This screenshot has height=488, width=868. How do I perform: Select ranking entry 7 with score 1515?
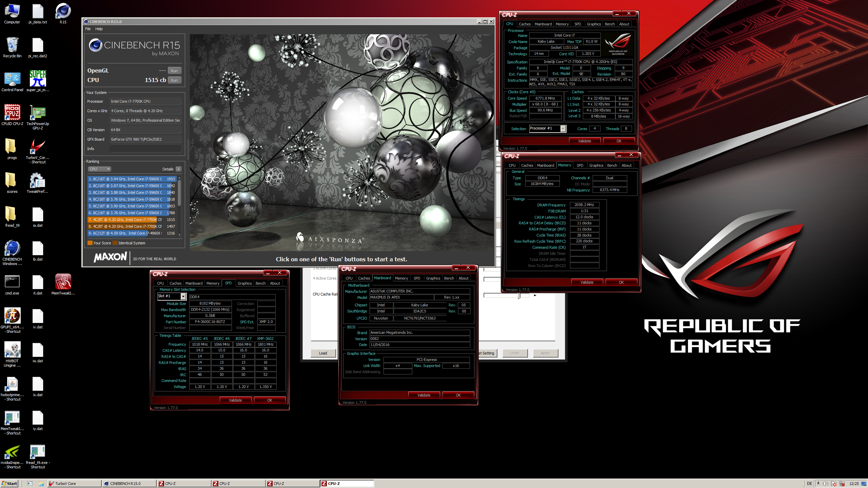(x=132, y=220)
